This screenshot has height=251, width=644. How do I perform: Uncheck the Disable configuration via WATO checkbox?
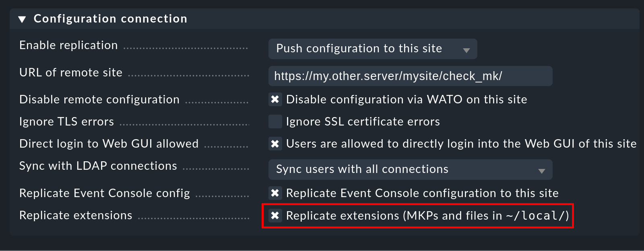pyautogui.click(x=275, y=99)
